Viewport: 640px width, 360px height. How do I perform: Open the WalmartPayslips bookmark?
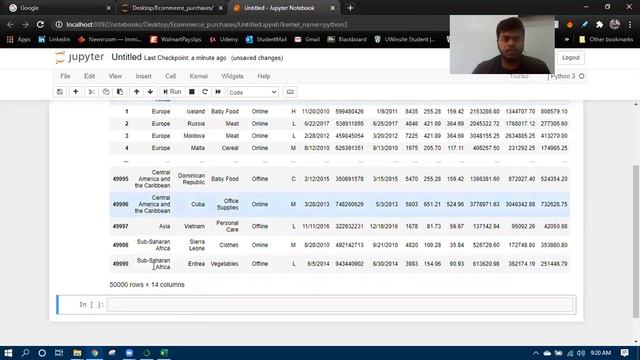tap(176, 39)
